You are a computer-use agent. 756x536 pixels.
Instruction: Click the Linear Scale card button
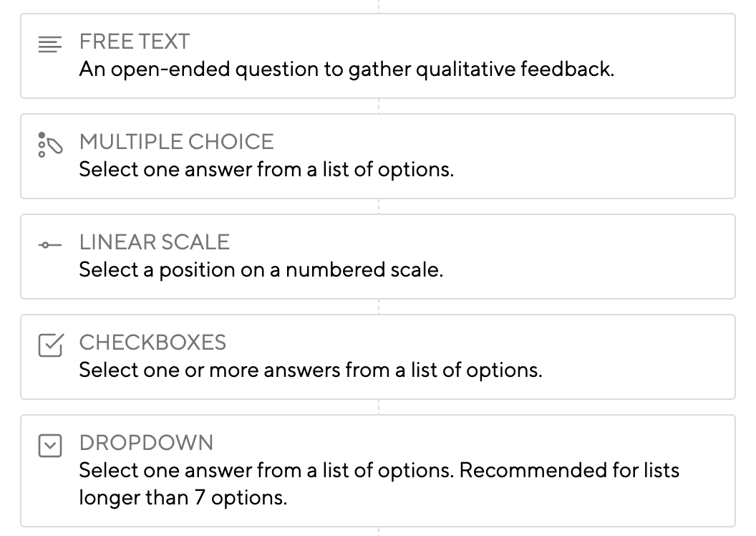tap(378, 257)
